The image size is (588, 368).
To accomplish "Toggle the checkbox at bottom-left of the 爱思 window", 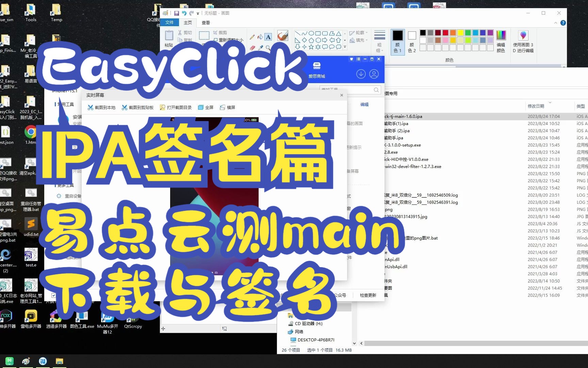I will pos(53,295).
